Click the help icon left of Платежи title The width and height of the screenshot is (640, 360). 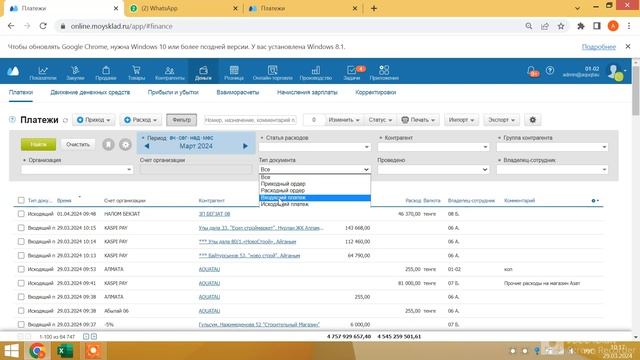click(12, 120)
